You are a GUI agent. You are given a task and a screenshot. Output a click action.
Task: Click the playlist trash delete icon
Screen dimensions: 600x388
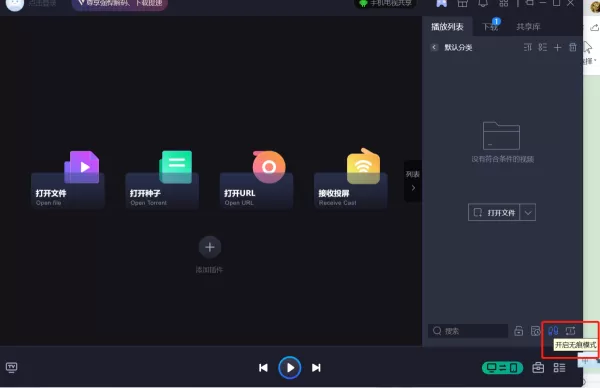pos(572,47)
